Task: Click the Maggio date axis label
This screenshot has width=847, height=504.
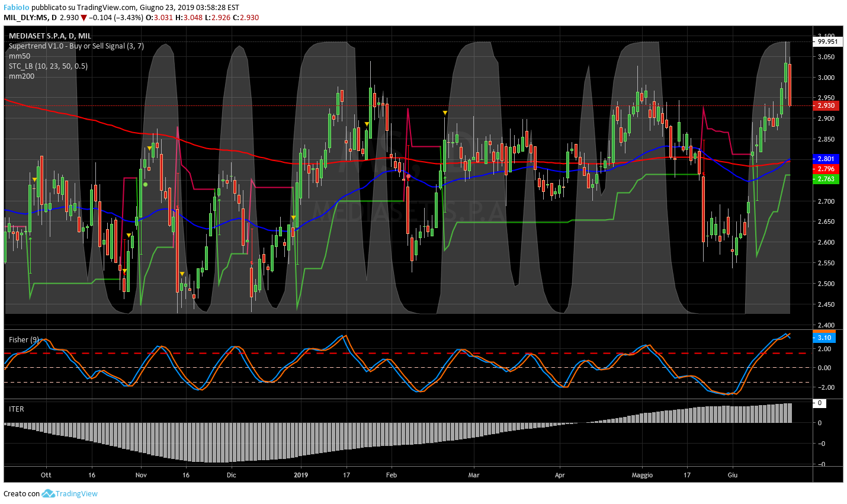Action: 642,475
